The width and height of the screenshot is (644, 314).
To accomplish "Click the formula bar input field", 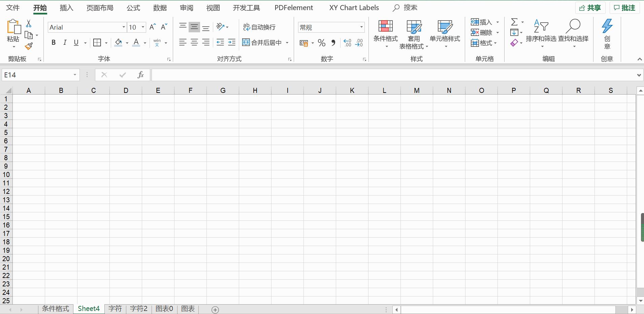I will [x=303, y=75].
